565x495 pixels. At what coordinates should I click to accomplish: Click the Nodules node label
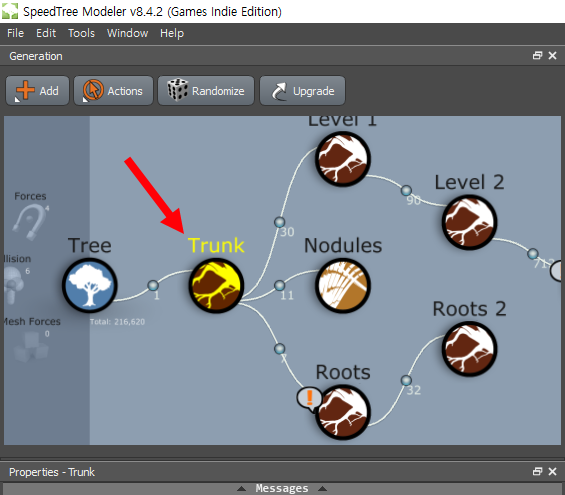click(x=343, y=245)
